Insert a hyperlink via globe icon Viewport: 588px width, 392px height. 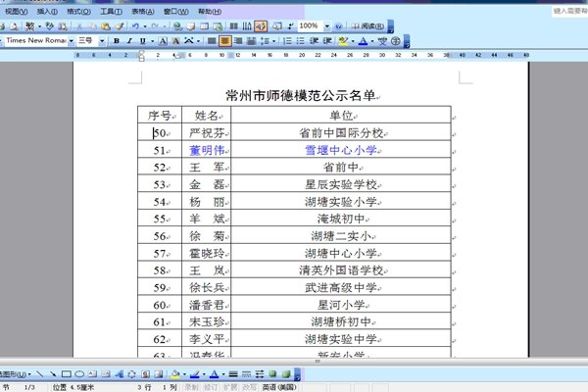pyautogui.click(x=177, y=26)
